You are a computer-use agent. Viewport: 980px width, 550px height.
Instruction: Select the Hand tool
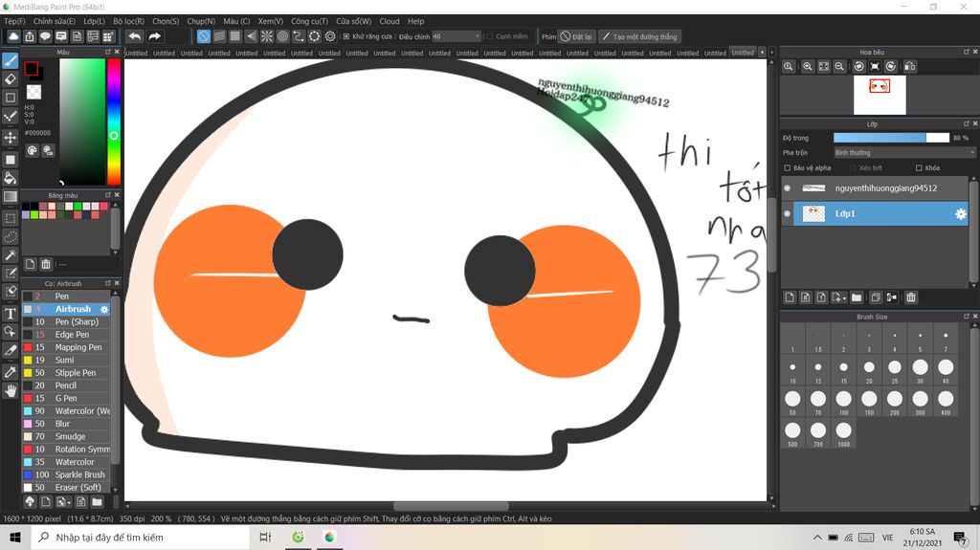click(10, 390)
